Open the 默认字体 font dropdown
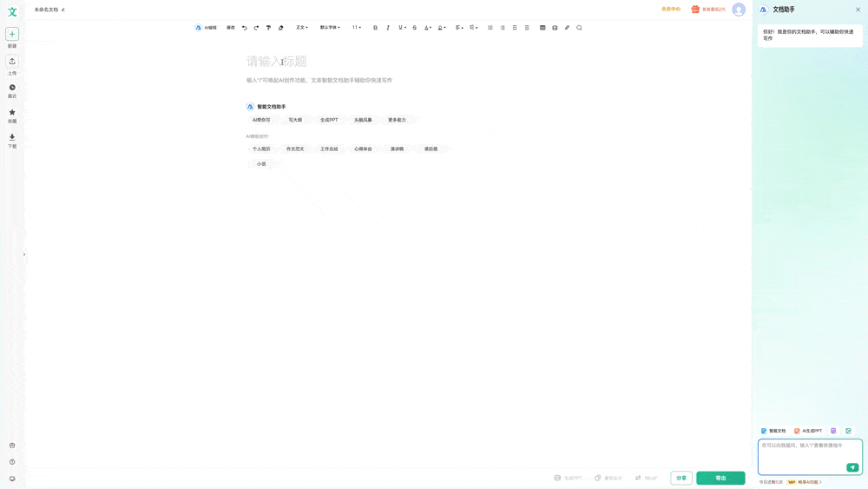 coord(330,28)
